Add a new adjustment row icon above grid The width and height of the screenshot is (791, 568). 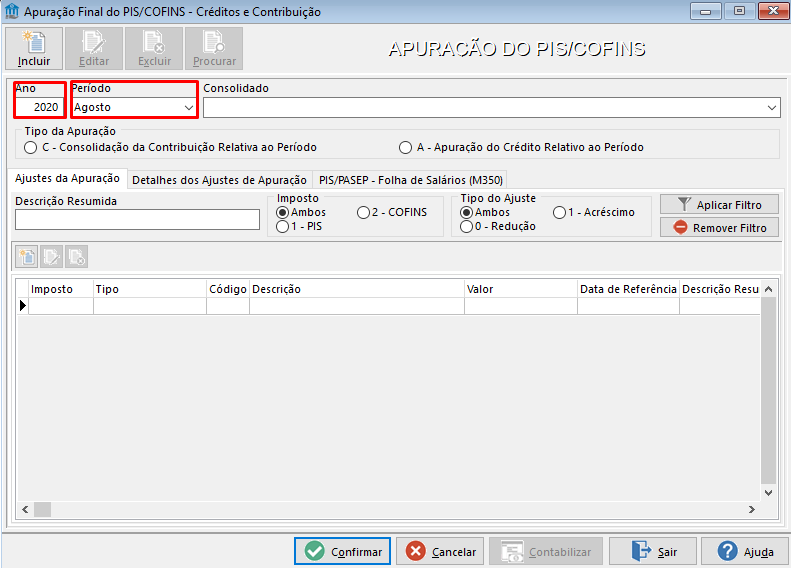click(x=27, y=257)
